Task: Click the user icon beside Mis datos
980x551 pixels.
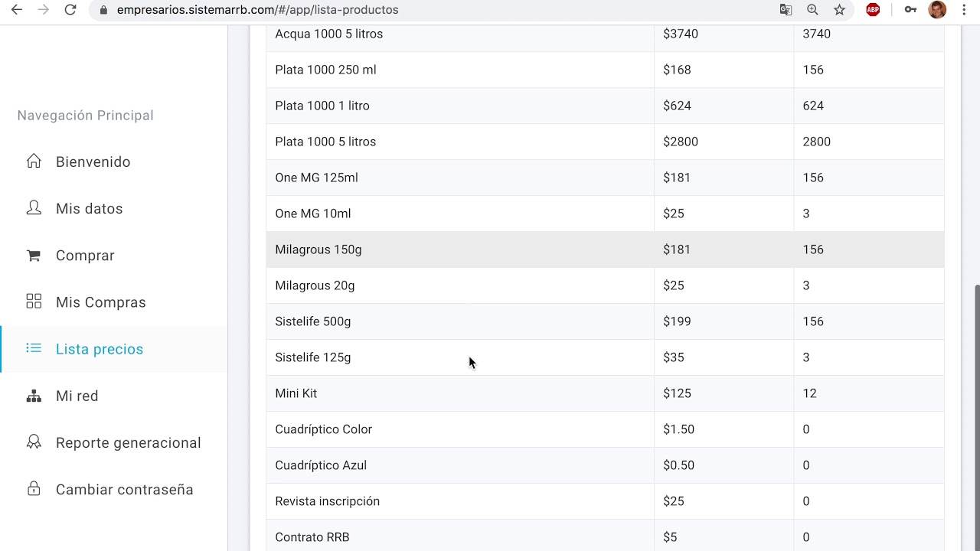Action: pyautogui.click(x=34, y=208)
